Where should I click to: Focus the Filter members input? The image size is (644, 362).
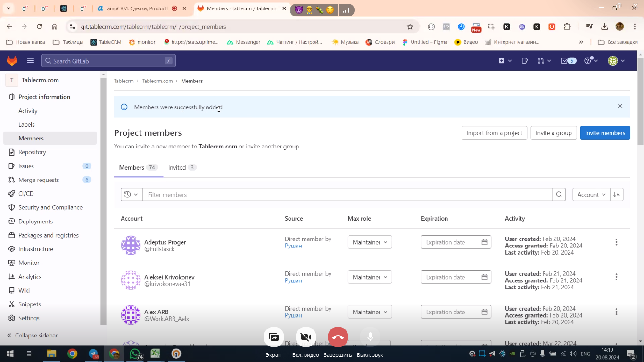pyautogui.click(x=347, y=194)
